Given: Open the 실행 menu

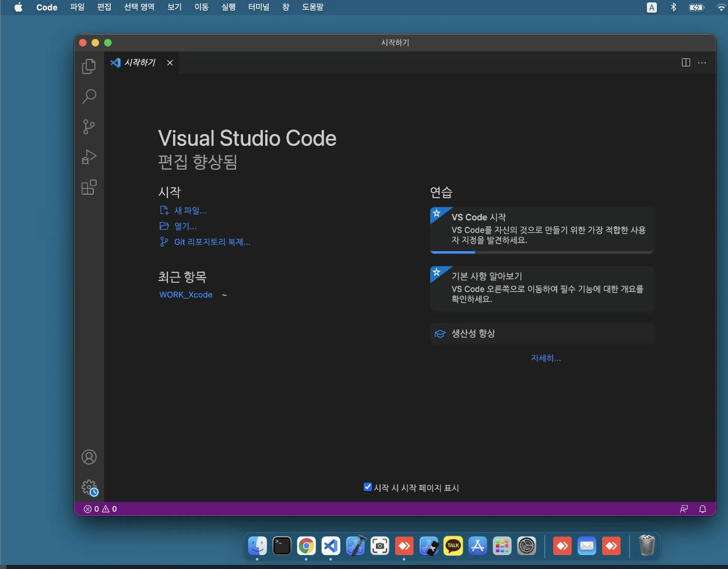Looking at the screenshot, I should pos(228,7).
